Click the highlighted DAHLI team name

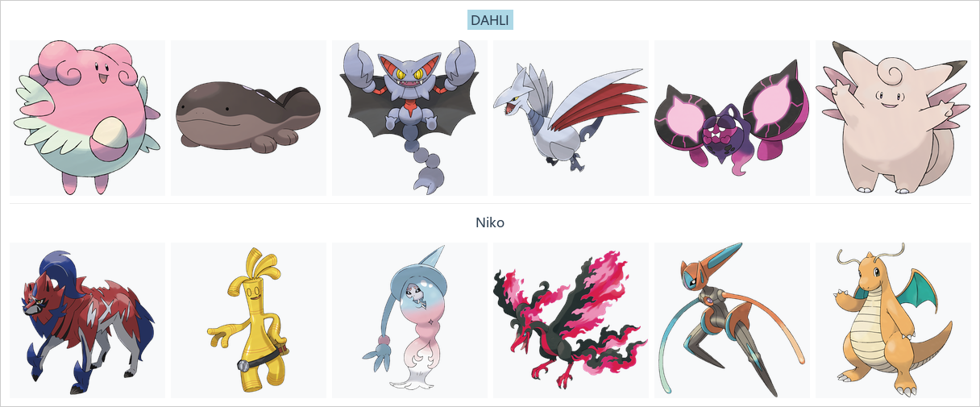click(490, 20)
